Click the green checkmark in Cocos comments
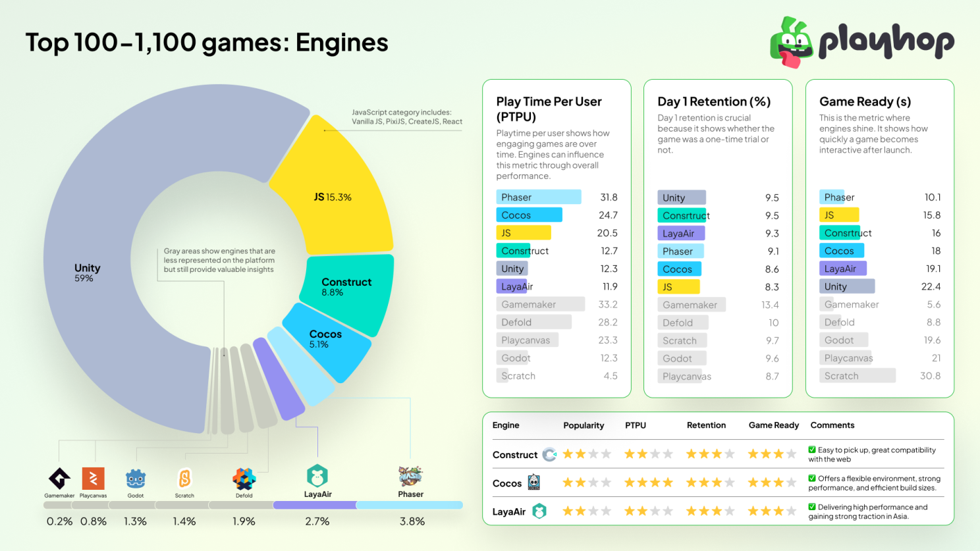 tap(812, 479)
